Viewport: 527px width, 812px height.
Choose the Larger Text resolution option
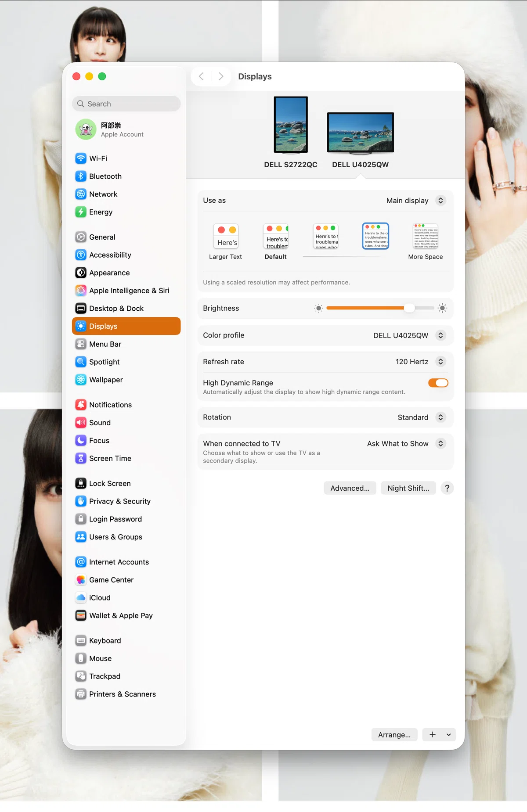(x=226, y=241)
